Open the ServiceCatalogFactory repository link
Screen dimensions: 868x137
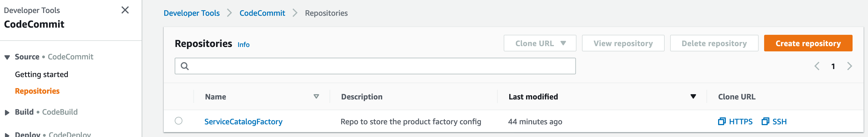[x=243, y=122]
